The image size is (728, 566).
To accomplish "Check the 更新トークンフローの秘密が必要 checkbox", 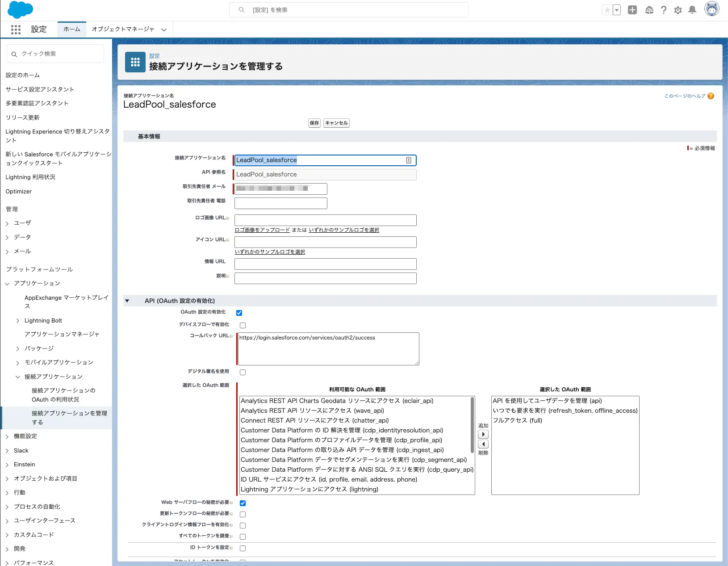I will (x=243, y=514).
